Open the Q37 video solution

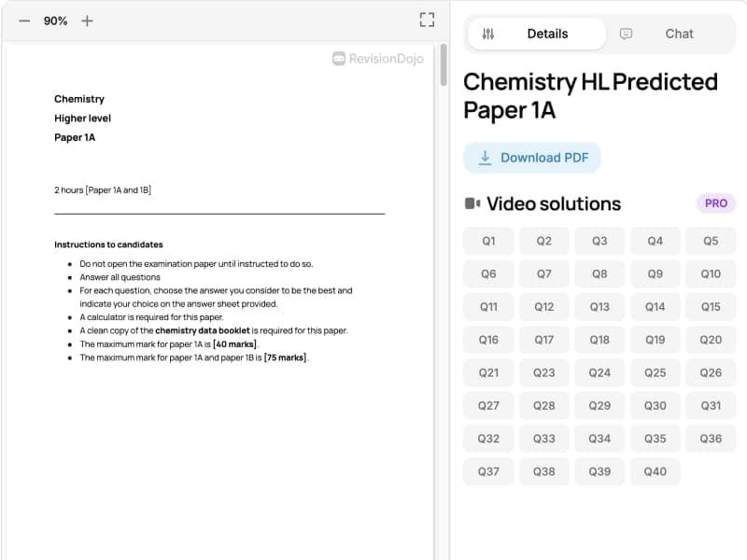487,471
